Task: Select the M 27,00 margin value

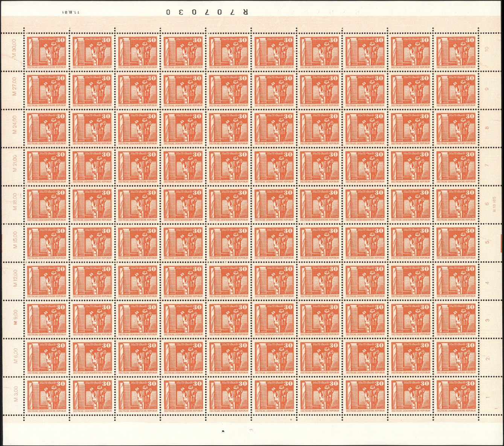Action: click(15, 87)
